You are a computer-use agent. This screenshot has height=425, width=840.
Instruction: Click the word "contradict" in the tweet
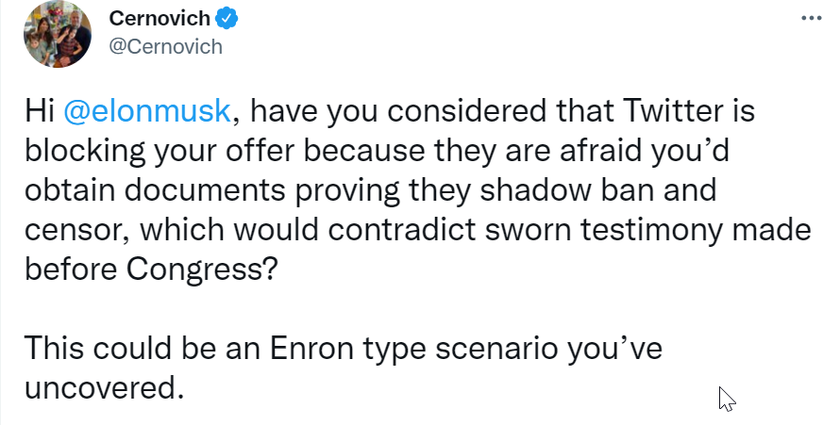click(x=402, y=230)
